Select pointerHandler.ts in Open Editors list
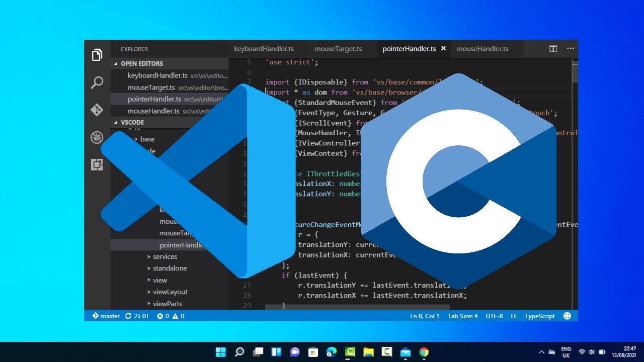This screenshot has width=644, height=362. pos(170,99)
